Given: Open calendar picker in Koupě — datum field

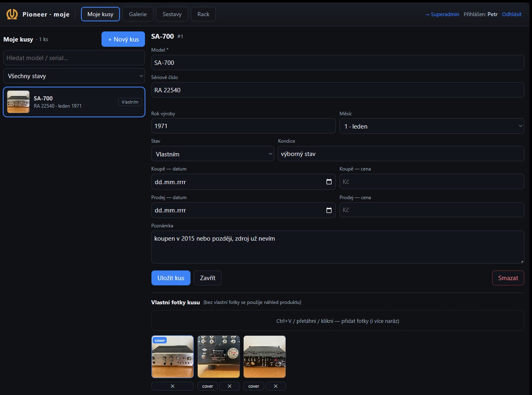Looking at the screenshot, I should click(329, 182).
